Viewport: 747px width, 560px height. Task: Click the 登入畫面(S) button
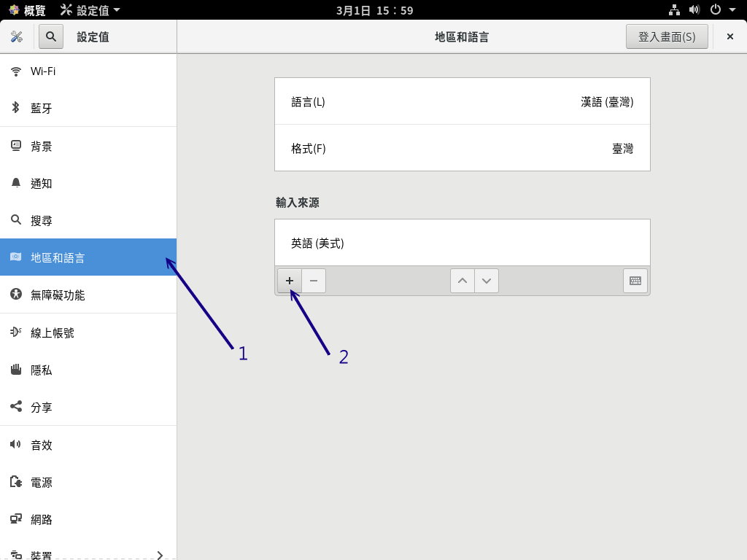[667, 36]
